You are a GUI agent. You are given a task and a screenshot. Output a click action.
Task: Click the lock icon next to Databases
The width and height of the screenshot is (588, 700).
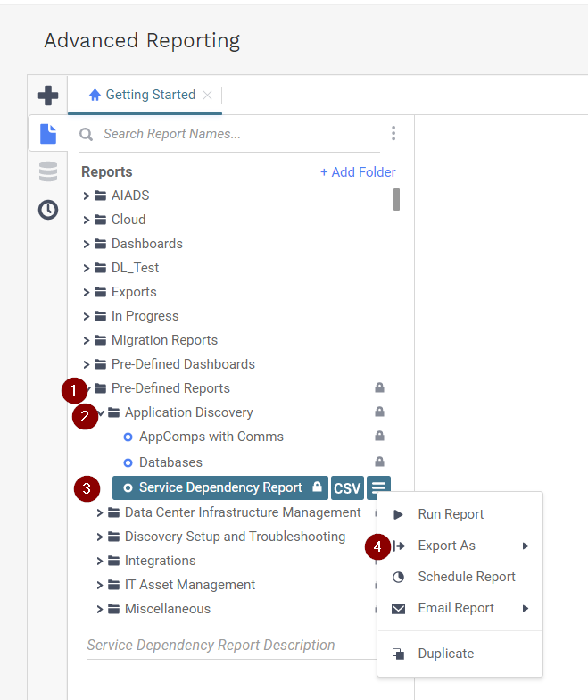point(379,462)
